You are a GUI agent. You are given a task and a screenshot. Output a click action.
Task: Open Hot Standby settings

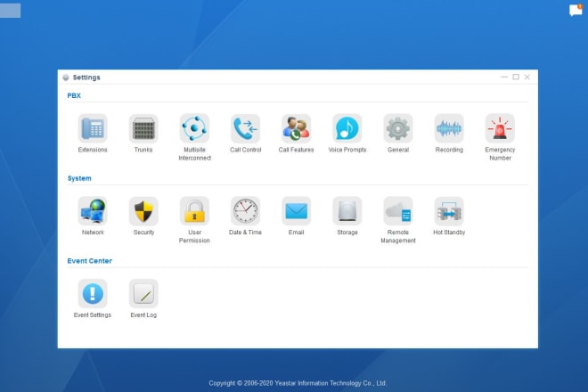point(449,211)
